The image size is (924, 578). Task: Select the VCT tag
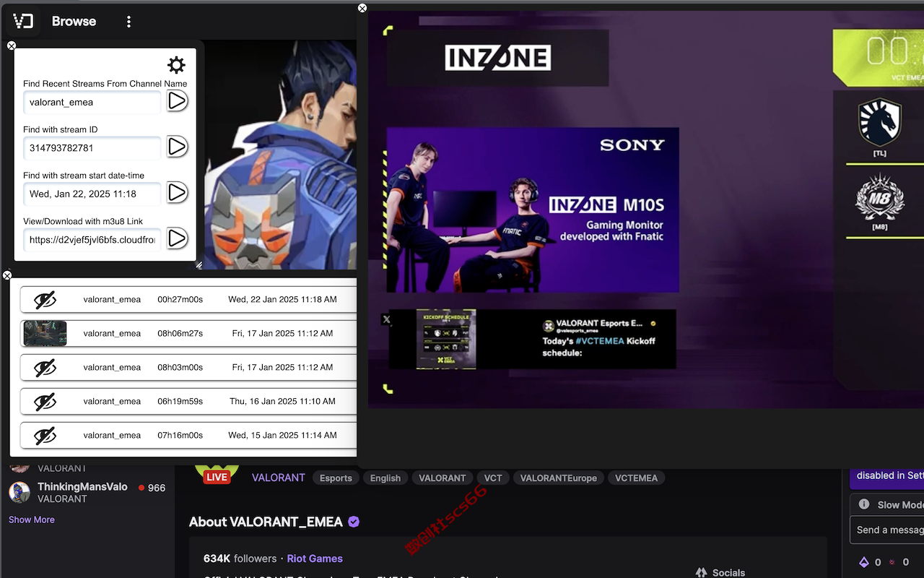(493, 478)
